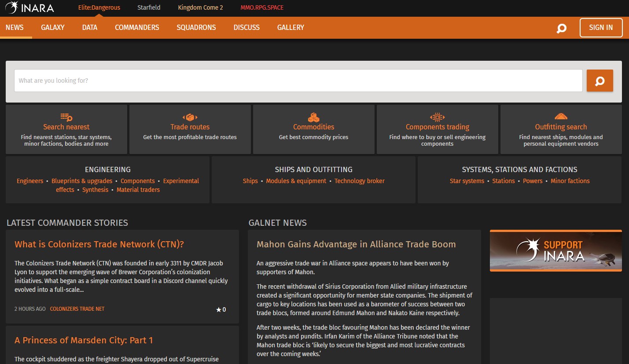The width and height of the screenshot is (629, 364).
Task: Open the MMO.RPG.SPACE link
Action: (x=262, y=7)
